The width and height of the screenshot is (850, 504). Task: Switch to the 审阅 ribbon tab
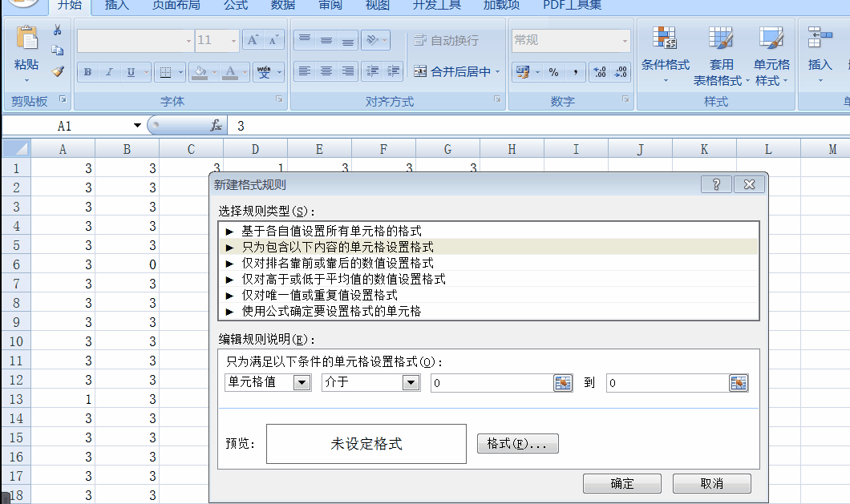(330, 5)
